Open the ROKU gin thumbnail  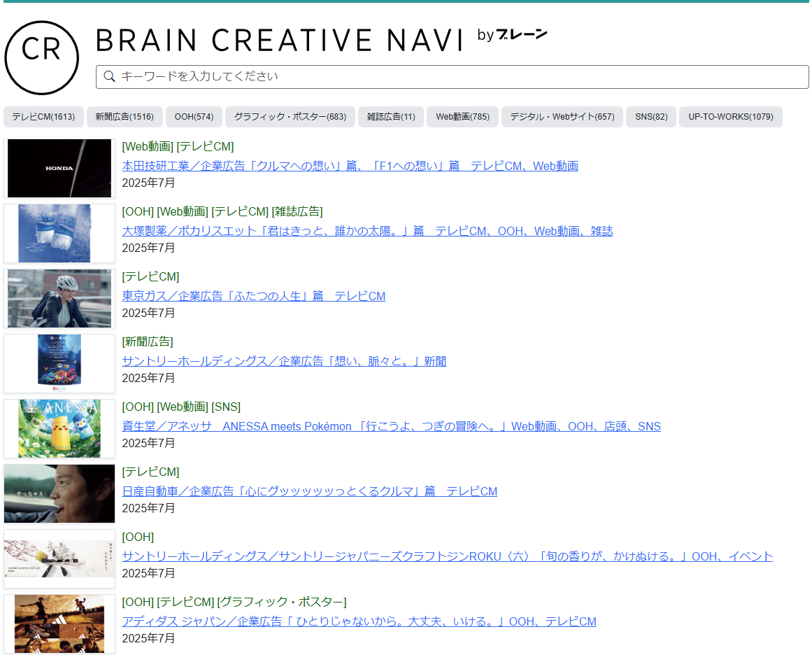[59, 558]
